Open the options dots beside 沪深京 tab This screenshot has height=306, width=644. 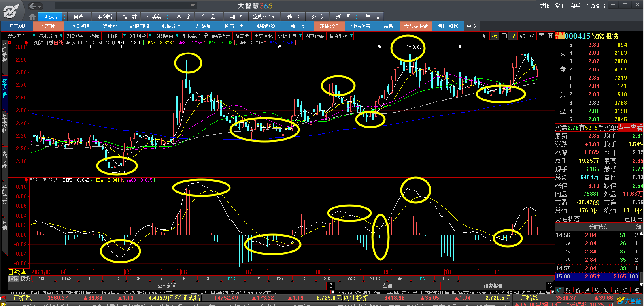pos(64,17)
